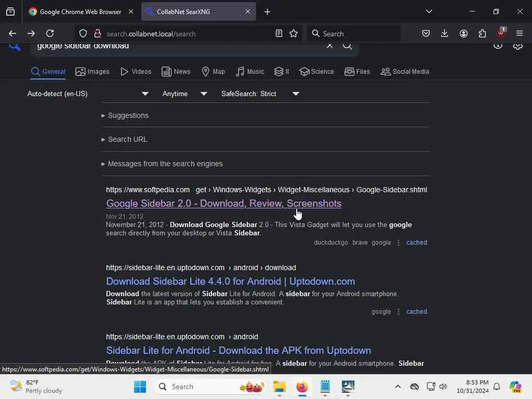Go forward using the browser forward arrow
The height and width of the screenshot is (399, 532).
click(x=31, y=33)
